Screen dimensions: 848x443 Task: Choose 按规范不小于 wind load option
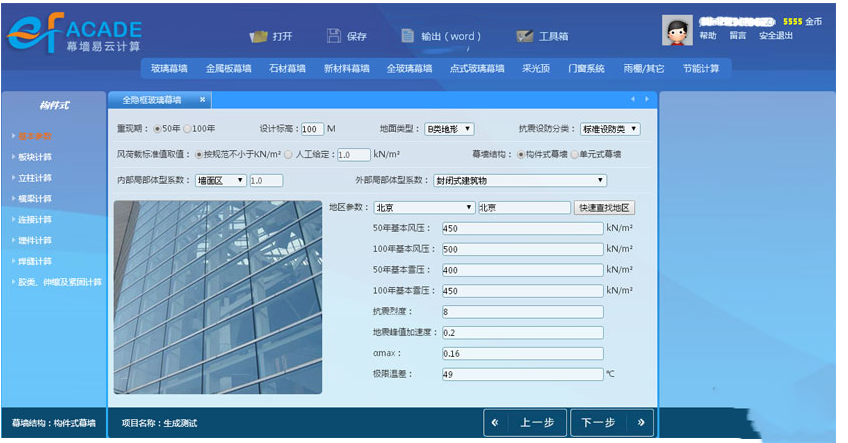coord(198,155)
